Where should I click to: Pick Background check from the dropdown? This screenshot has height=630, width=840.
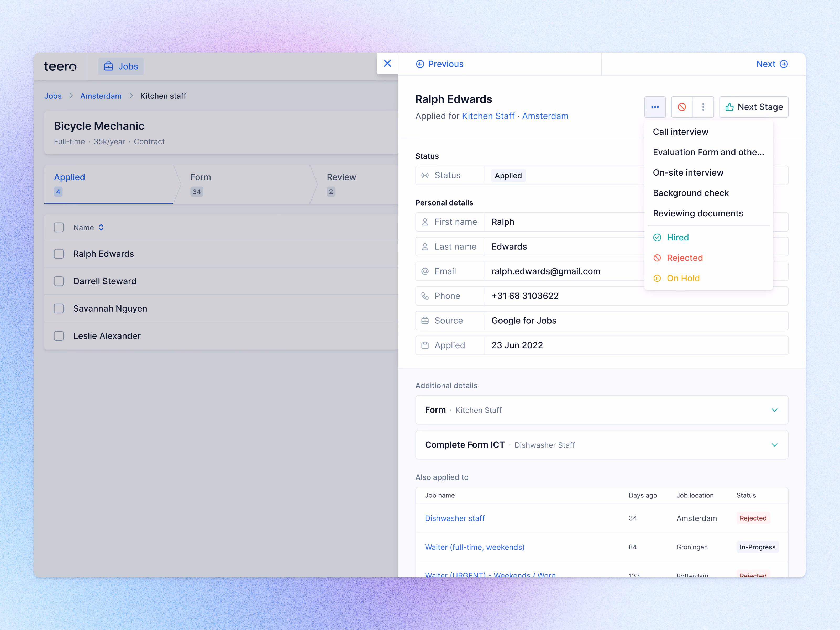click(x=708, y=193)
